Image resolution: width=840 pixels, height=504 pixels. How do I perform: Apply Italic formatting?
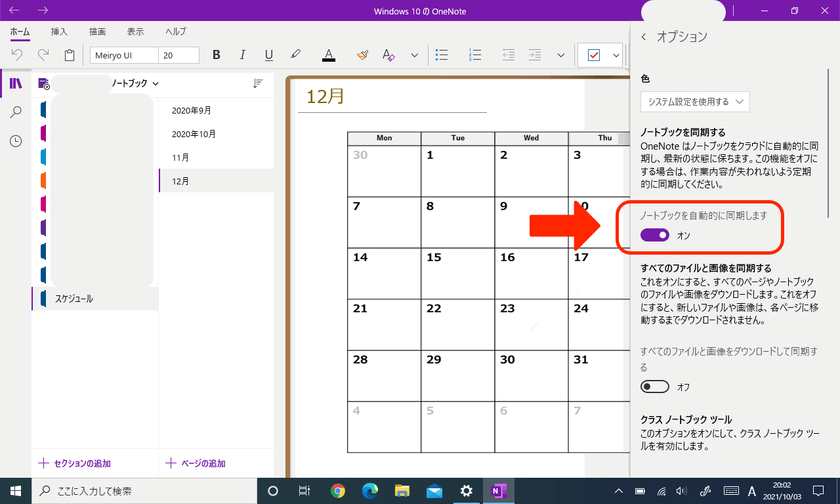pyautogui.click(x=242, y=55)
